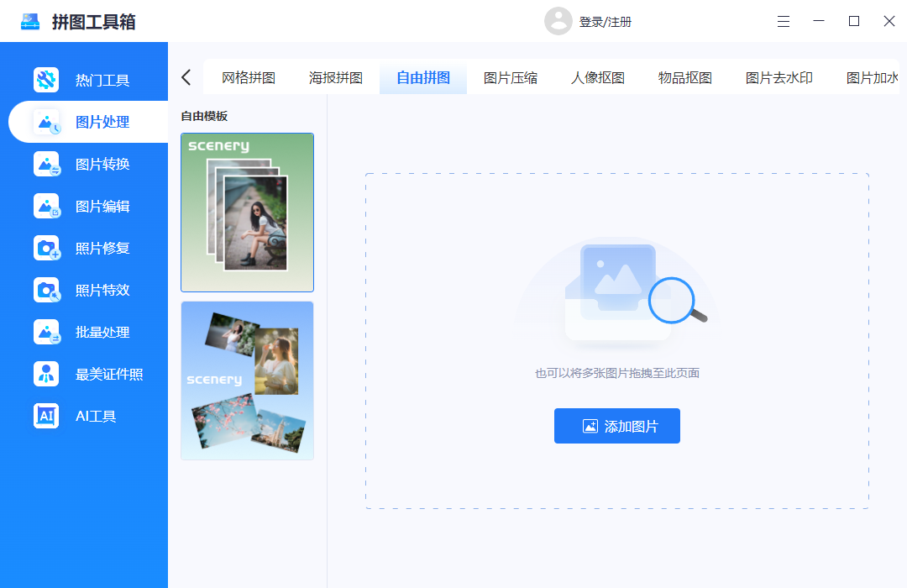Screen dimensions: 907x588
Task: Open the hamburger settings menu
Action: coord(784,22)
